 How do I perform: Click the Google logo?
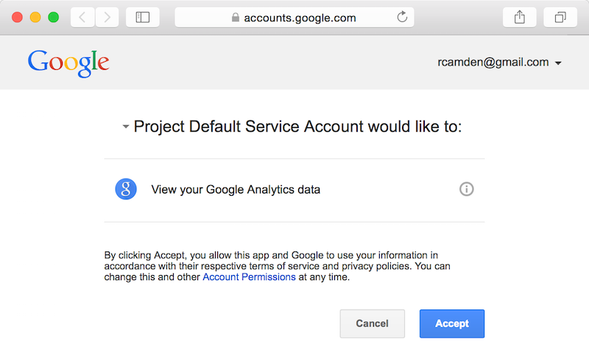click(x=68, y=63)
